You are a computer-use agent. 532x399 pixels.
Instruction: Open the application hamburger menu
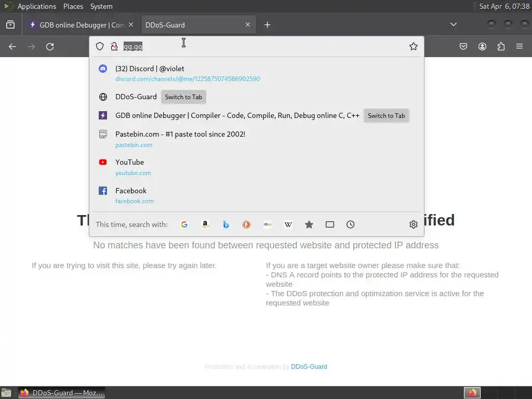520,46
